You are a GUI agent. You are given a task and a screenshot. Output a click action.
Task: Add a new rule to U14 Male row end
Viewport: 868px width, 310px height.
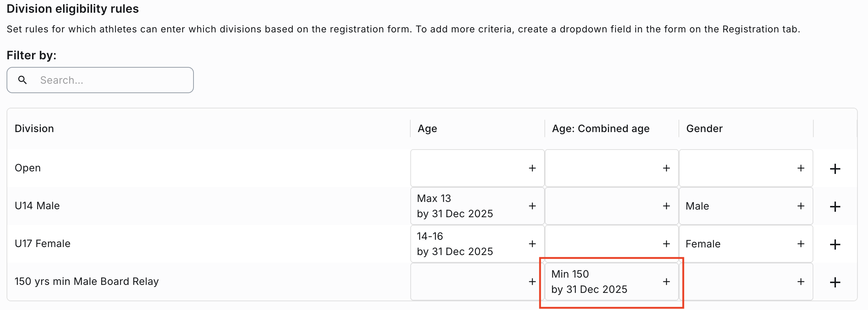tap(835, 206)
